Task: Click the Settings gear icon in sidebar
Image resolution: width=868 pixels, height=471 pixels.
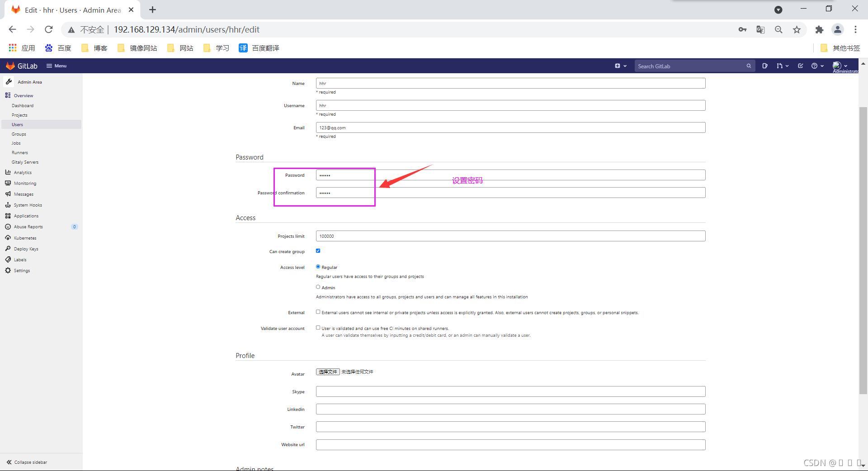Action: (8, 270)
